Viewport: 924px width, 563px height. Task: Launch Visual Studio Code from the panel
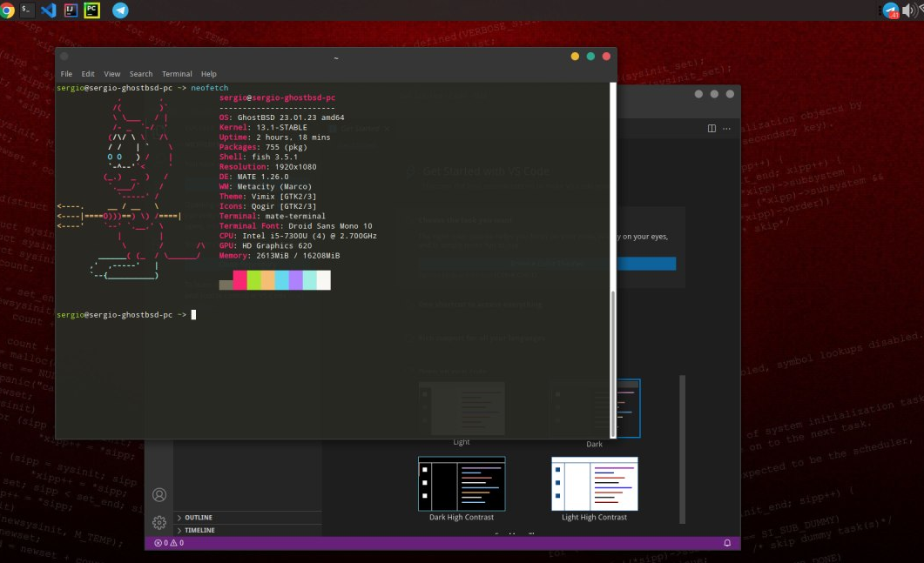48,10
